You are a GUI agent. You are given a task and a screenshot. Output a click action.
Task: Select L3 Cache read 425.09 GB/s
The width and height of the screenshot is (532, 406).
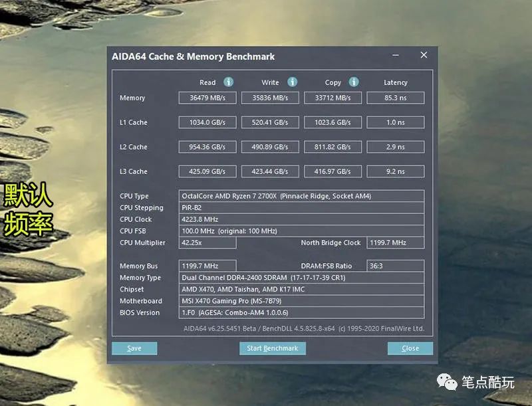pyautogui.click(x=207, y=171)
